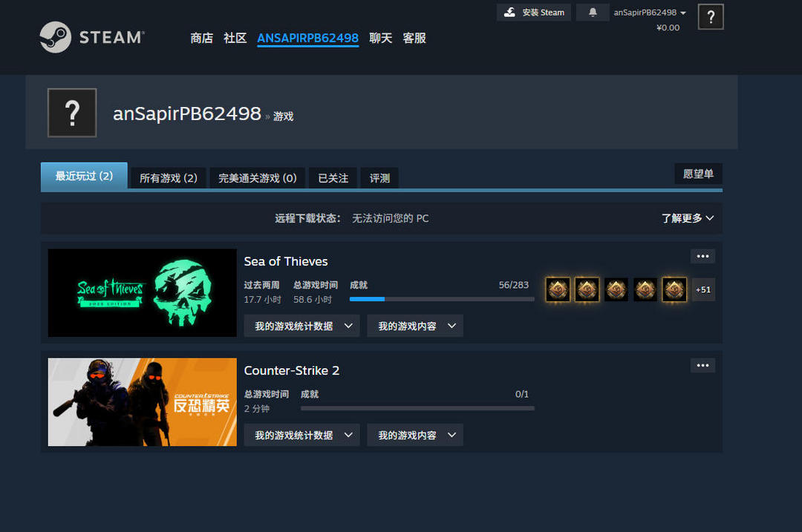
Task: Click the fourth Sea of Thieves achievement badge
Action: 645,290
